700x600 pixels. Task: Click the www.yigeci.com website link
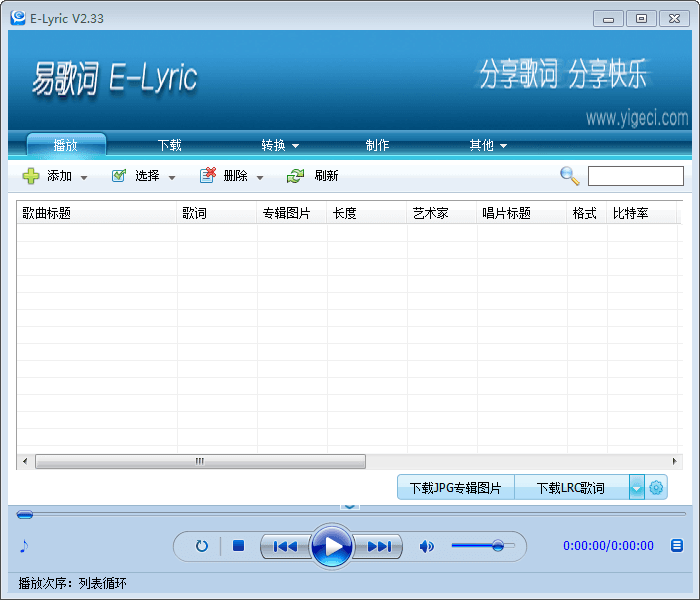(637, 118)
